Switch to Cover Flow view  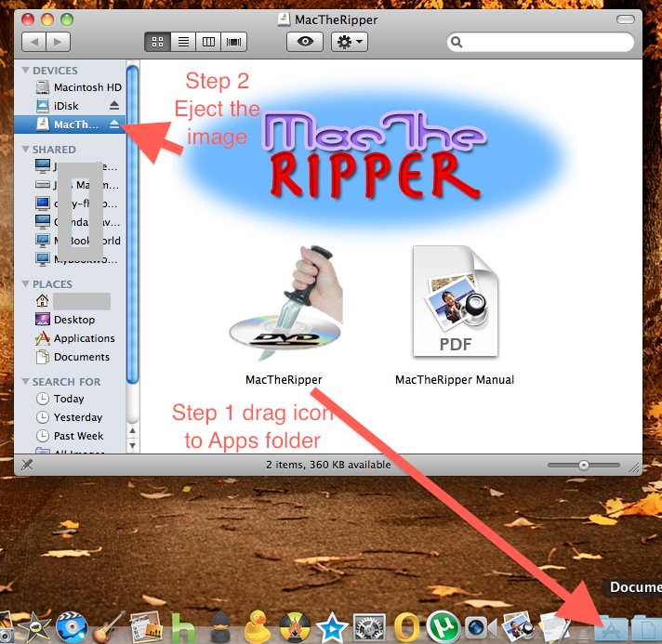[x=233, y=42]
